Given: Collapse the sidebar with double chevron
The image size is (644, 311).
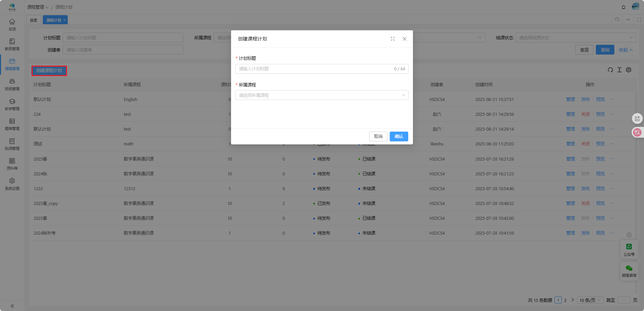Looking at the screenshot, I should point(12,306).
